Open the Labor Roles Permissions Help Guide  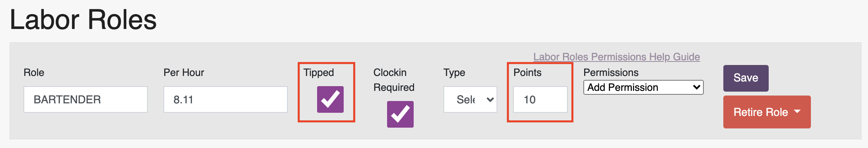click(x=617, y=57)
